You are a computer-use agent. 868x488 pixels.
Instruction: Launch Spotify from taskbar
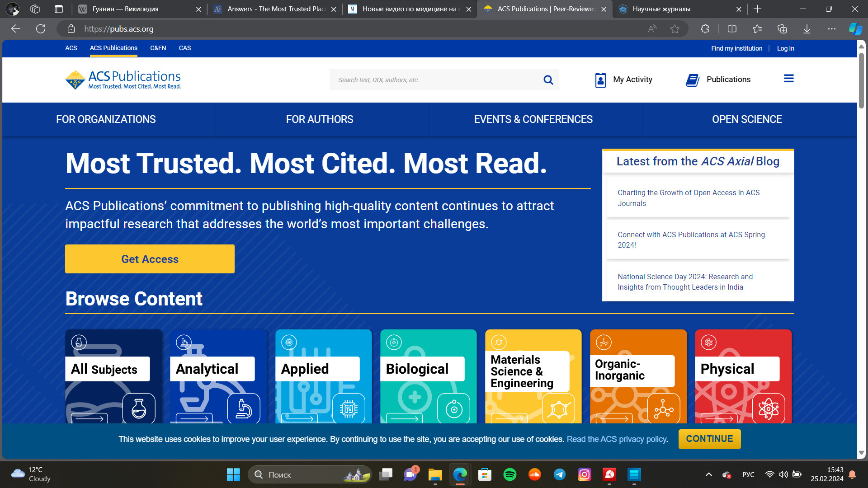(x=510, y=474)
